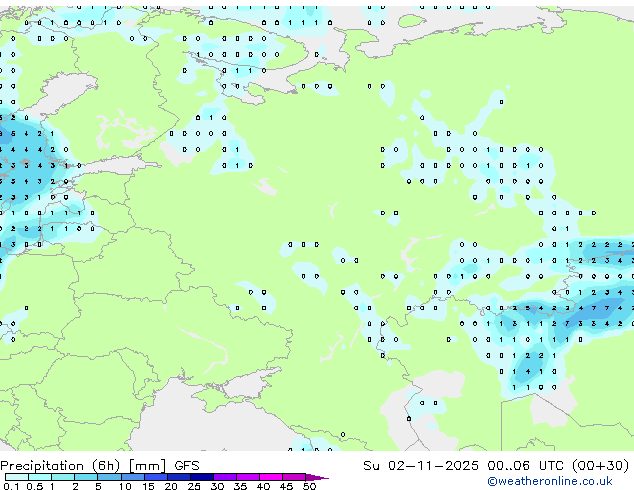Select the 35–40 mm violet-magenta legend swatch
Viewport: 634px width, 490px height.
point(247,477)
